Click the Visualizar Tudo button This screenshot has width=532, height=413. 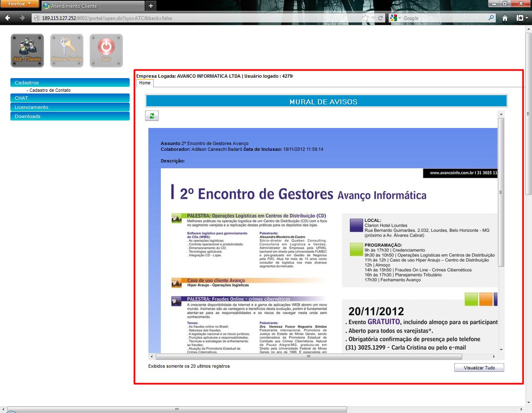(x=479, y=368)
